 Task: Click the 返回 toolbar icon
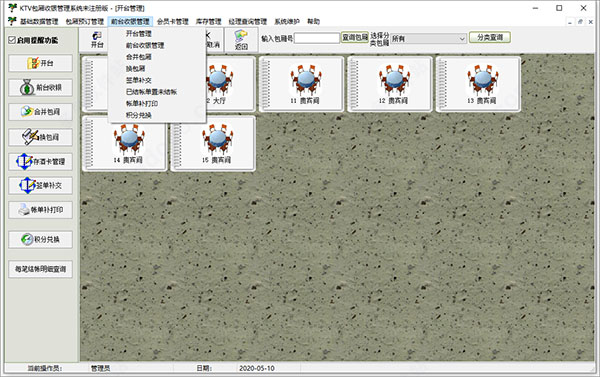(241, 40)
